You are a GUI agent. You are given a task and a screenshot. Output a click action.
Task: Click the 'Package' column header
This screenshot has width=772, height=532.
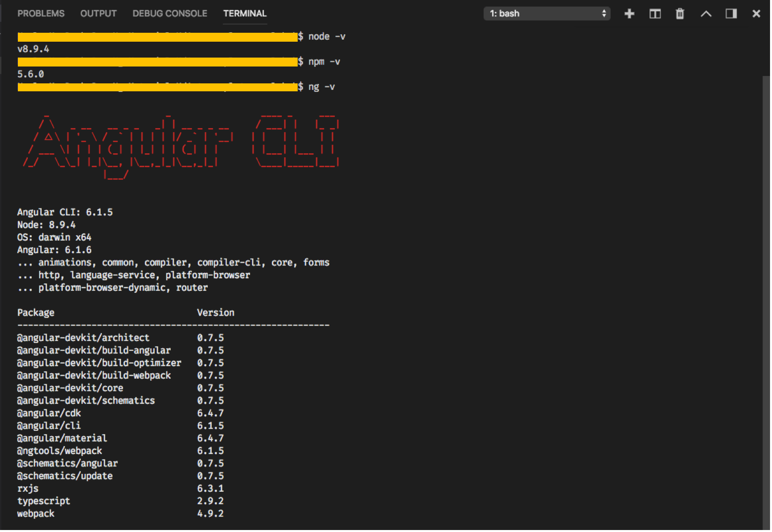tap(36, 313)
